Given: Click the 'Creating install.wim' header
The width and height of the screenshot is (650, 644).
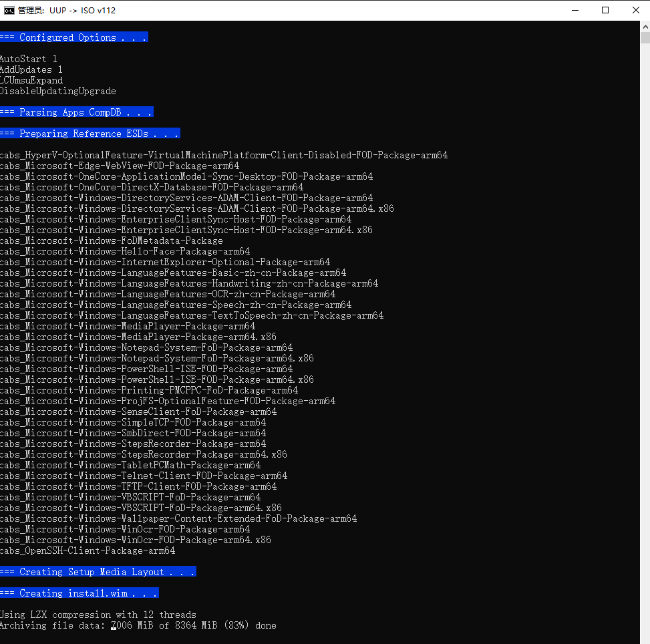Looking at the screenshot, I should pyautogui.click(x=79, y=593).
